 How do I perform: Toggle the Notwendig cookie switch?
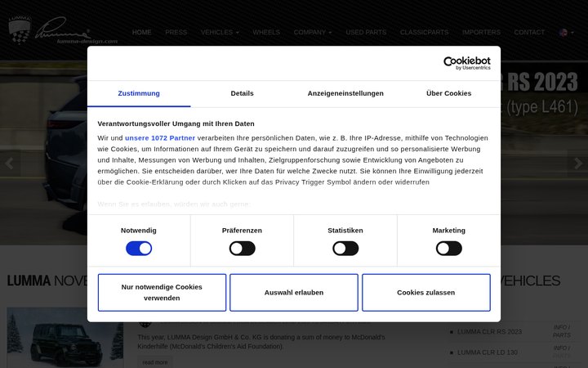click(139, 249)
